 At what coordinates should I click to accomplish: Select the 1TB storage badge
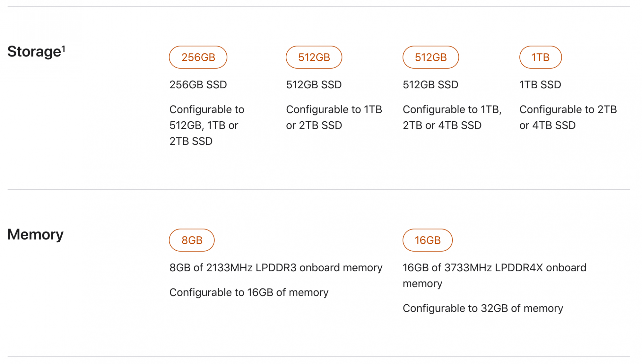(541, 57)
